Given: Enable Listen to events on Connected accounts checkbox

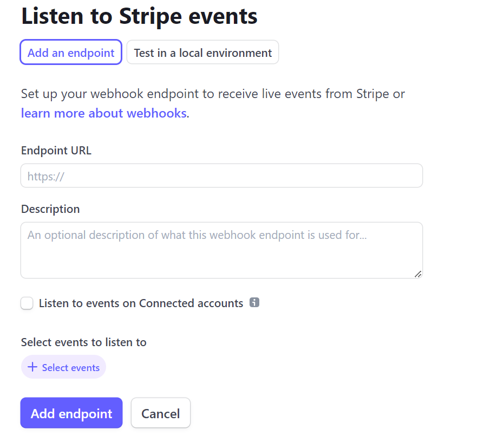Looking at the screenshot, I should tap(27, 303).
